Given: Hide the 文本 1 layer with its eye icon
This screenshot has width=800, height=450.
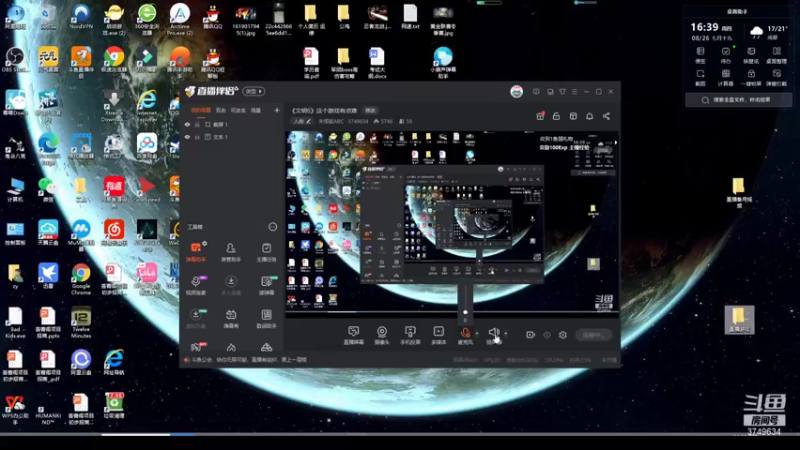Looking at the screenshot, I should [187, 137].
